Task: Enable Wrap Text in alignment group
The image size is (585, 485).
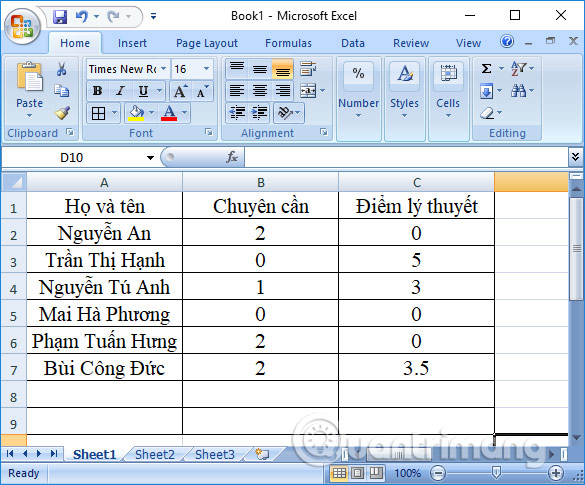Action: (308, 69)
